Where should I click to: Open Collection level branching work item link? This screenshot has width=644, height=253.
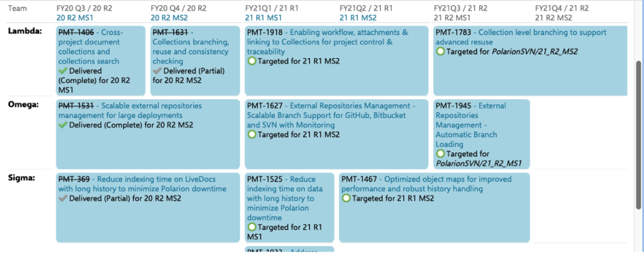coord(521,37)
